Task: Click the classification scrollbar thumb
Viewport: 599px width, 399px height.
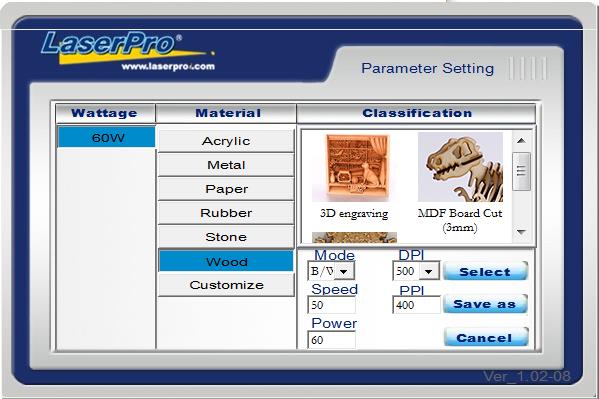Action: (x=521, y=171)
